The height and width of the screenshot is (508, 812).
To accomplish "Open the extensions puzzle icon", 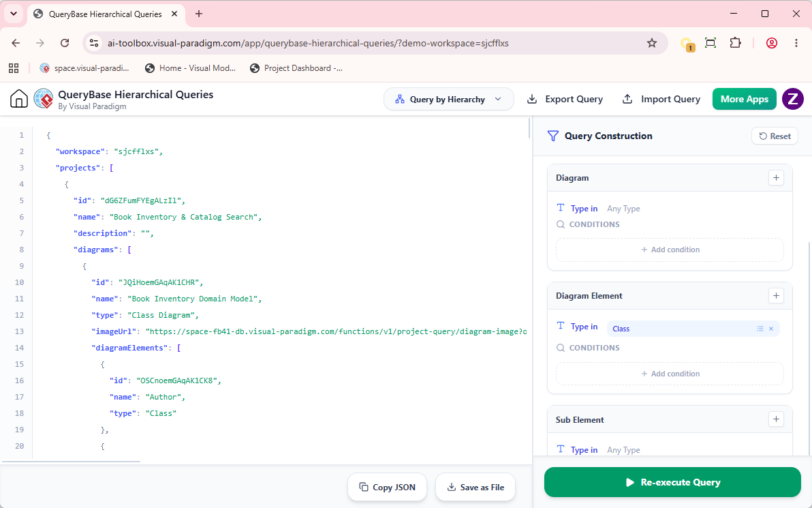I will (x=735, y=43).
